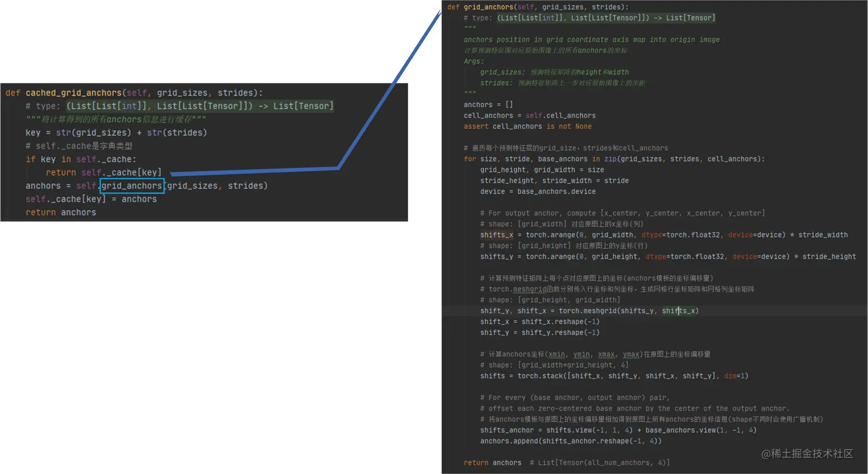868x474 pixels.
Task: Click the comment '# offset each zero-centered base anchor'
Action: tap(635, 409)
